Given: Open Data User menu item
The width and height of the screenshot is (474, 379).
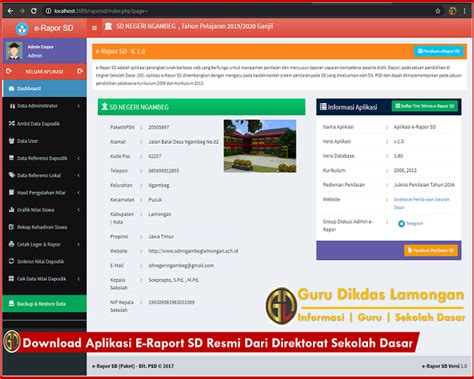Looking at the screenshot, I should [44, 141].
